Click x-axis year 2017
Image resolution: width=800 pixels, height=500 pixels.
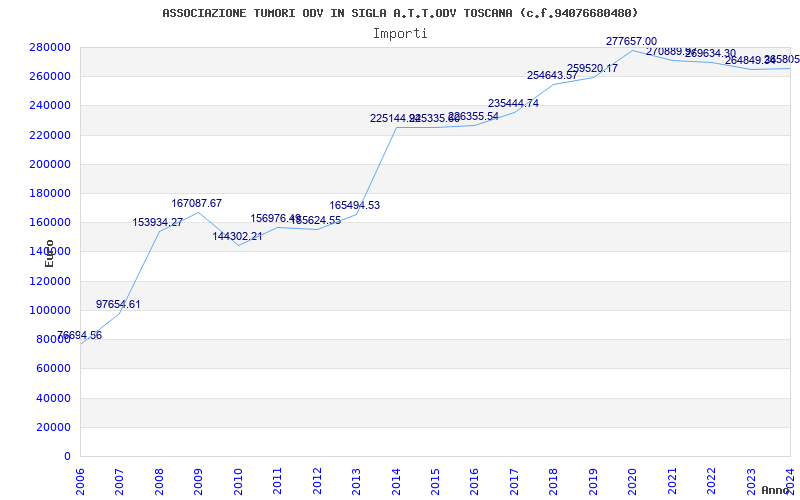(x=514, y=482)
